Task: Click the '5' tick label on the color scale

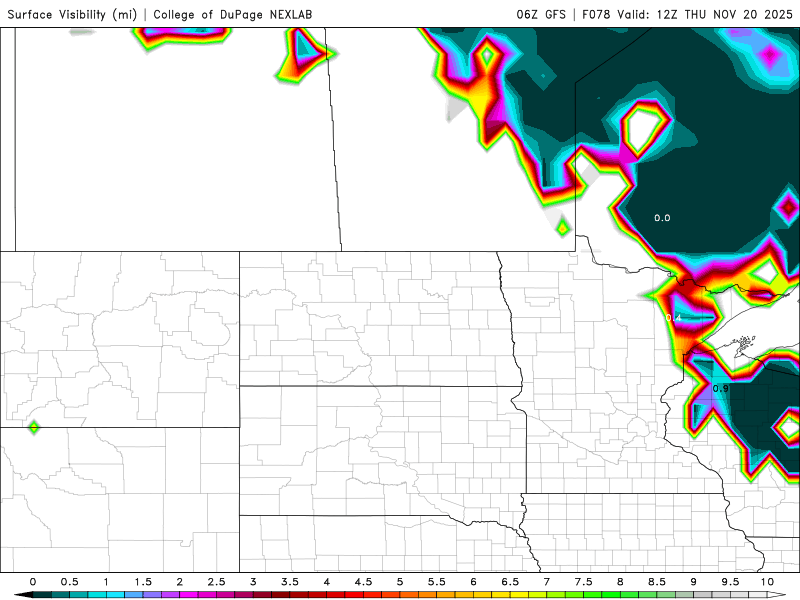Action: point(400,582)
